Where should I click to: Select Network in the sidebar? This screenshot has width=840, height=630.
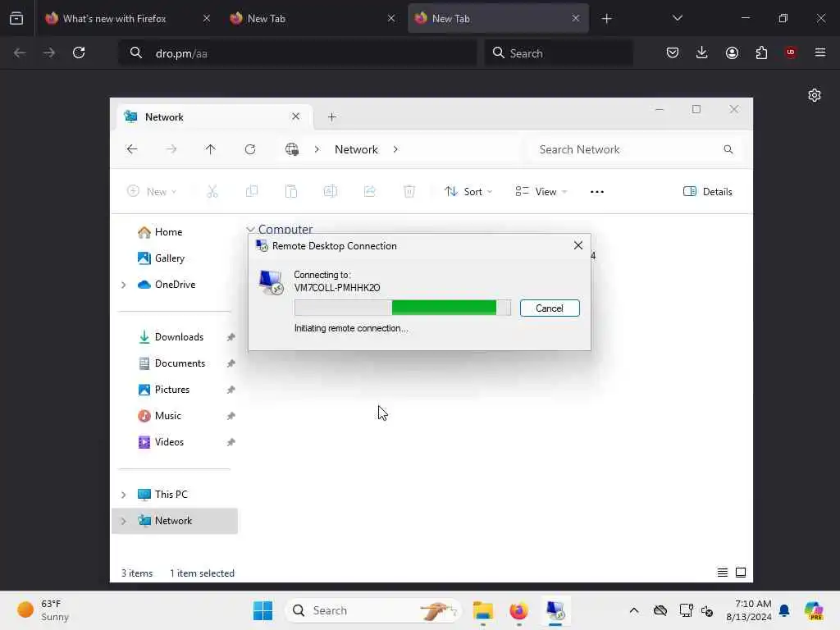173,521
